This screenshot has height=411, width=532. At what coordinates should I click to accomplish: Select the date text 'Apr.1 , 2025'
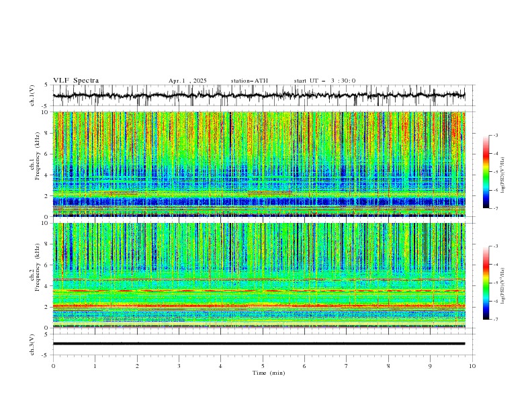[187, 81]
